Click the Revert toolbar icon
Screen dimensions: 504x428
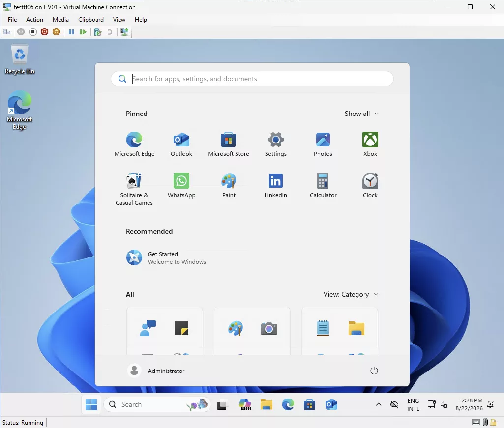click(x=110, y=32)
